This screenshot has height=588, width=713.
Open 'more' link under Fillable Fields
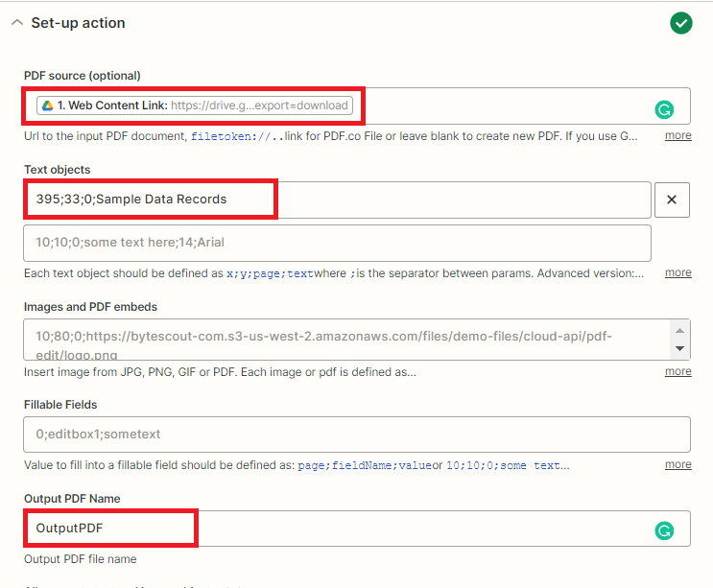[677, 464]
